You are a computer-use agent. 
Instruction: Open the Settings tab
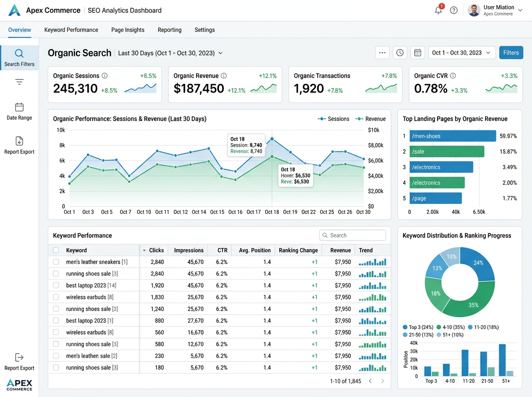[205, 30]
